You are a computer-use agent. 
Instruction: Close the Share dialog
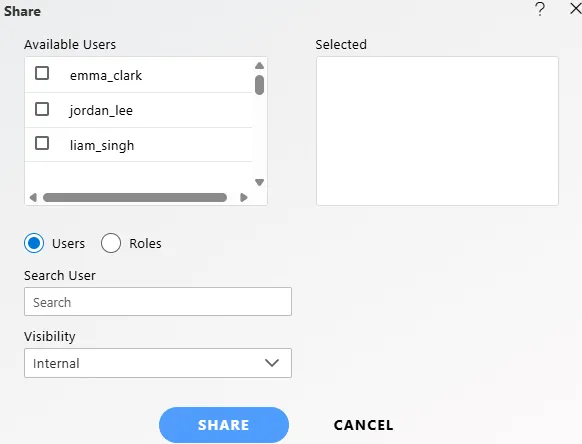(576, 9)
